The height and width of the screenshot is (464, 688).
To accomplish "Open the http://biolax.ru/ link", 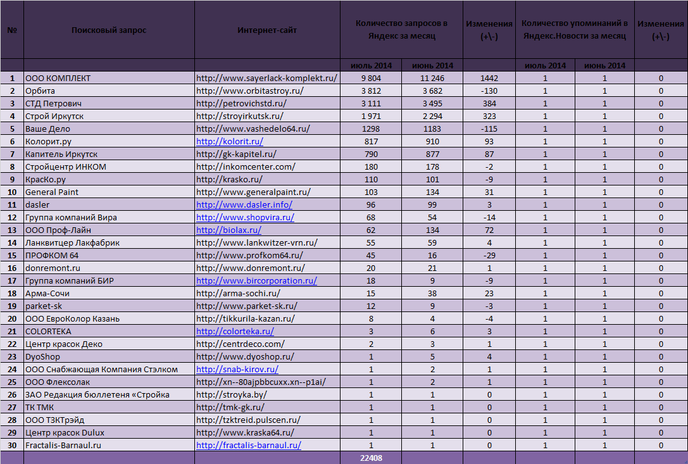I will (x=229, y=230).
